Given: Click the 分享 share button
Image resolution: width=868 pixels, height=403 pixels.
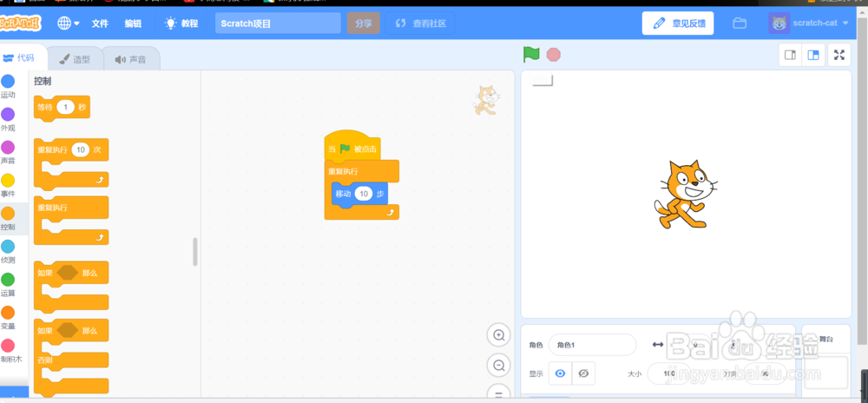Looking at the screenshot, I should [364, 23].
